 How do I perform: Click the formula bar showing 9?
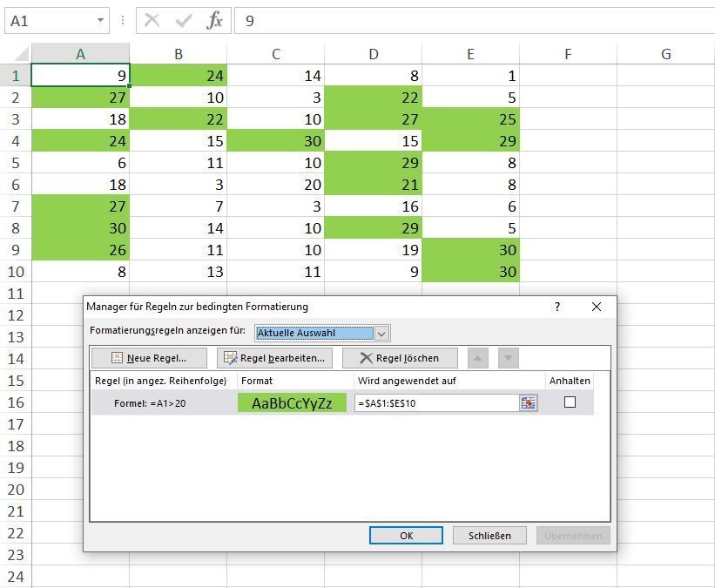click(475, 21)
